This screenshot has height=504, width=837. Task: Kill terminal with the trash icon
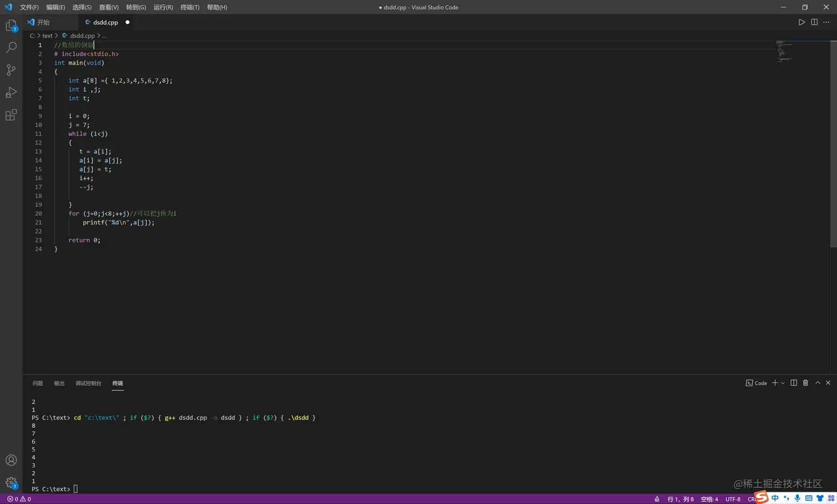(x=805, y=383)
